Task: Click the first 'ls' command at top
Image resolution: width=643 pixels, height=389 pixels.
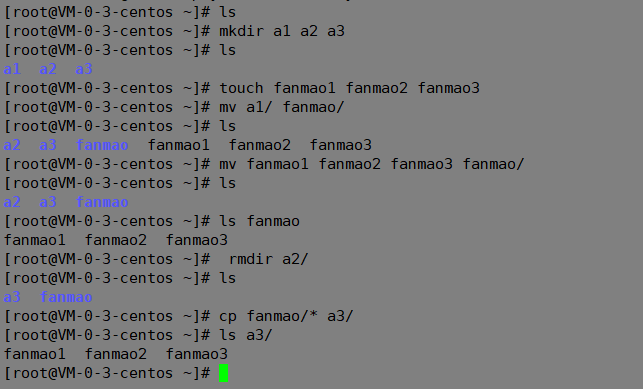Action: 228,12
